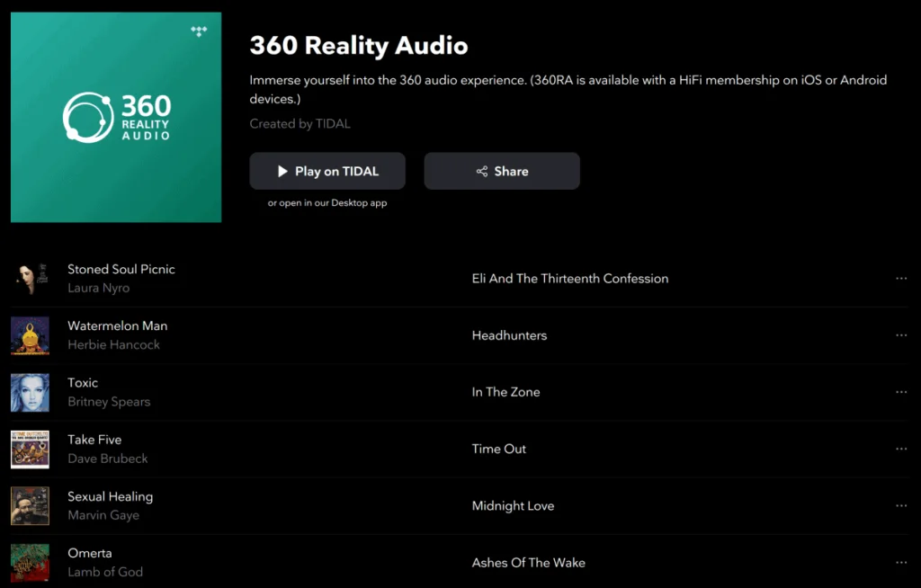Open artist Herbie Hancock

tap(113, 345)
